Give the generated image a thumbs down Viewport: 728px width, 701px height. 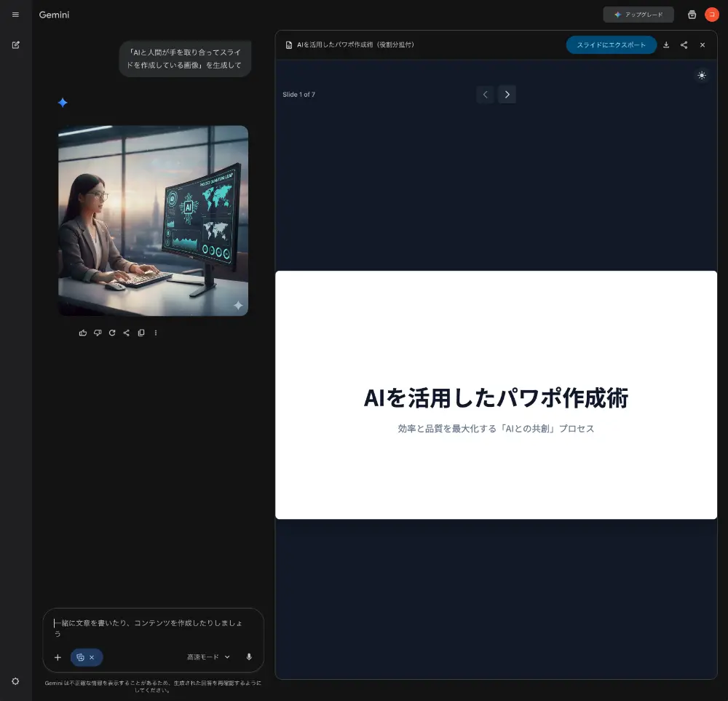[98, 333]
